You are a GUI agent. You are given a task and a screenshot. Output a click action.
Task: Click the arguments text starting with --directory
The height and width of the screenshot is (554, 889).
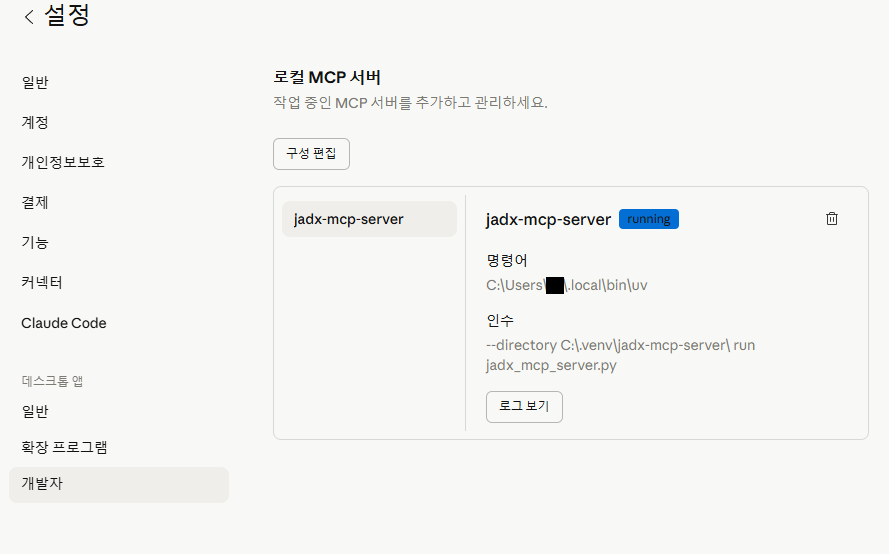point(620,355)
